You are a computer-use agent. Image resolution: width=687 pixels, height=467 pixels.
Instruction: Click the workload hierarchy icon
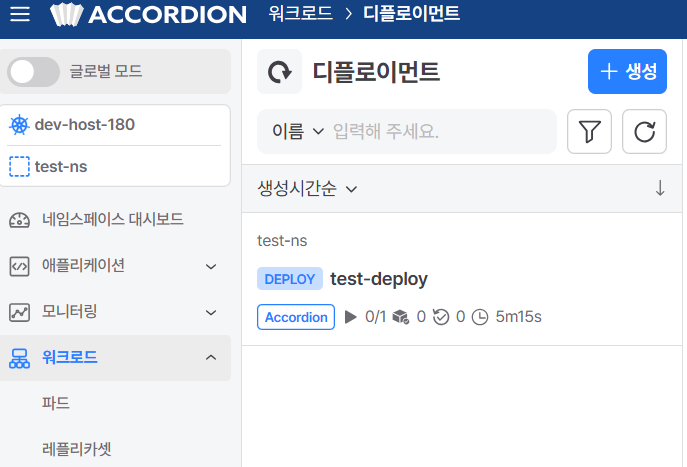pos(19,358)
